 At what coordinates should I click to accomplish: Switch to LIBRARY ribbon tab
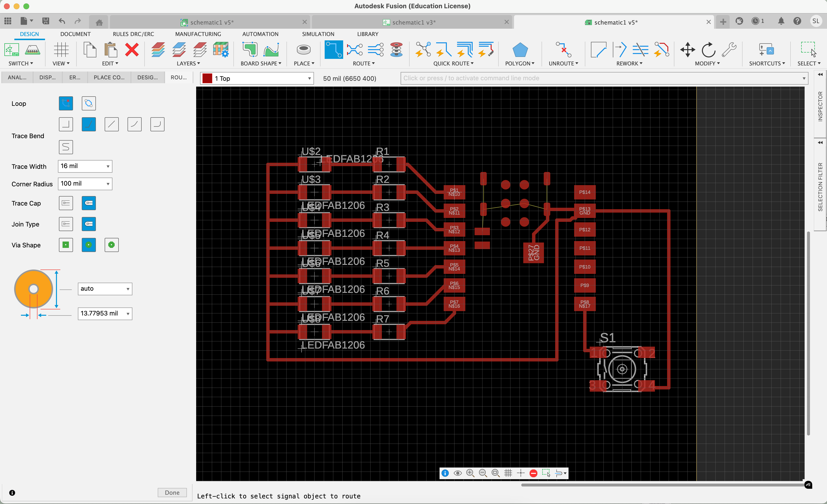(x=368, y=34)
